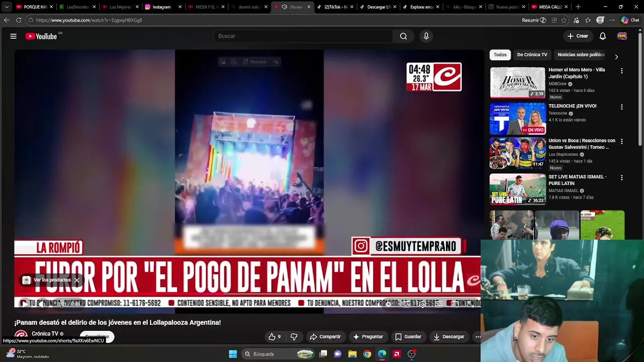644x362 pixels.
Task: Open the account avatar menu
Action: pos(622,36)
